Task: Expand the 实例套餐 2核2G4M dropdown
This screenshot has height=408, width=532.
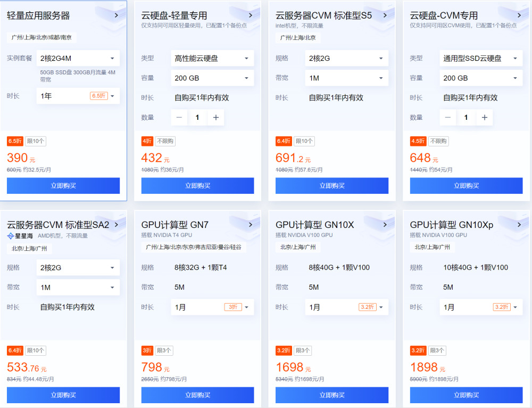Action: point(78,58)
